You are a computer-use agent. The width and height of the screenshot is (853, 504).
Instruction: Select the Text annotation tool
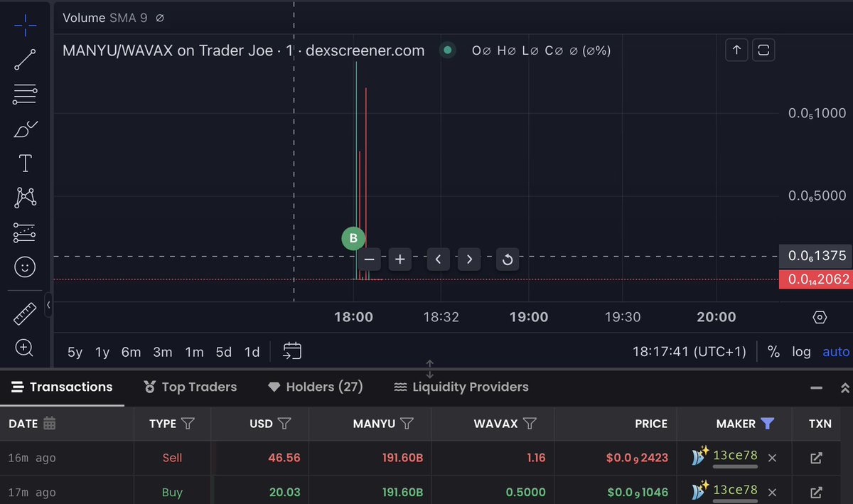(25, 163)
